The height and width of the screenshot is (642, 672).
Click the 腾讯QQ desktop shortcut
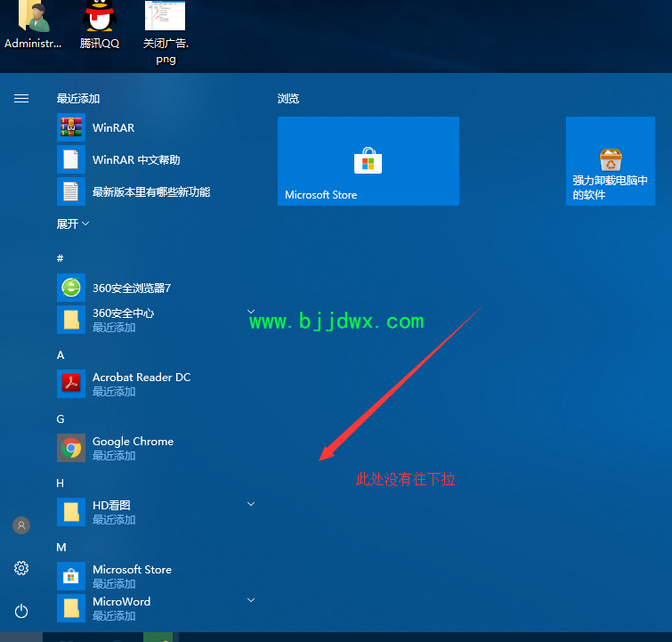coord(100,26)
